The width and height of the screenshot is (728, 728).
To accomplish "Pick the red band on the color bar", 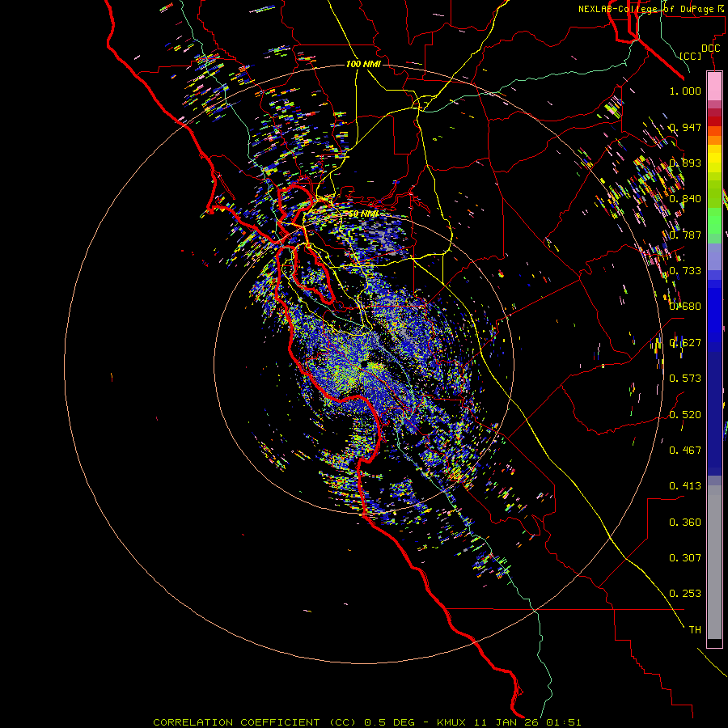I will click(714, 121).
